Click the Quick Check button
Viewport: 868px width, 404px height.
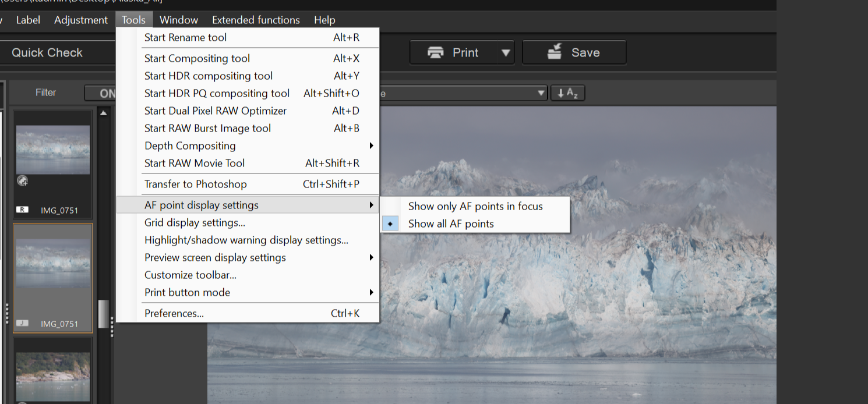(x=47, y=52)
